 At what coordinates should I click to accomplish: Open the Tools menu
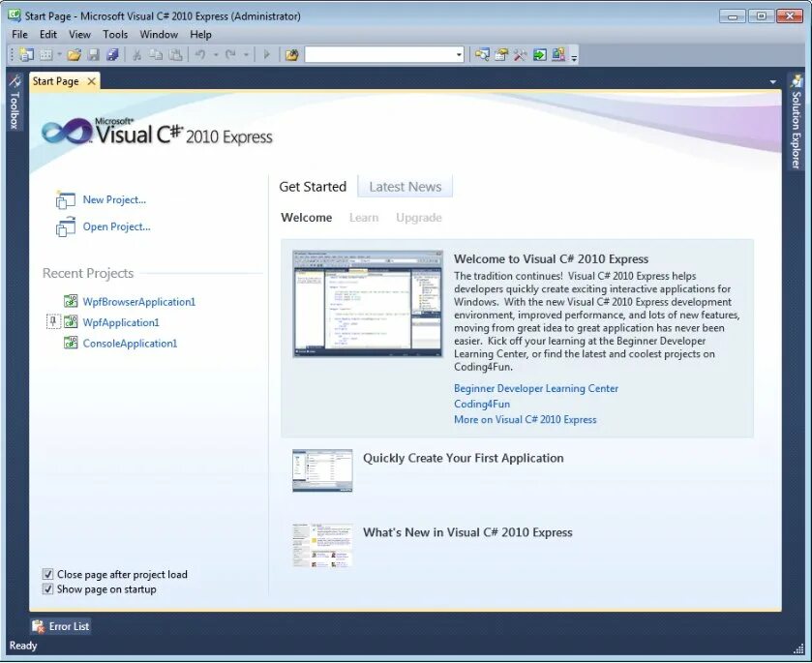[115, 35]
